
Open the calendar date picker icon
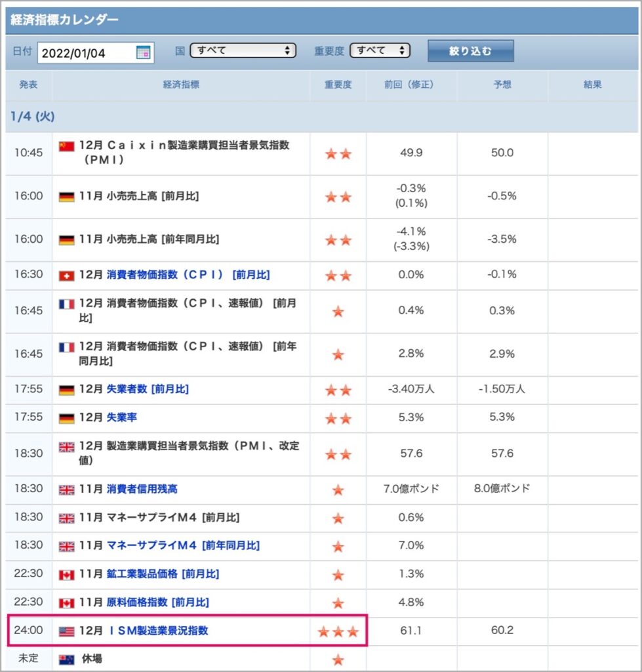coord(143,52)
